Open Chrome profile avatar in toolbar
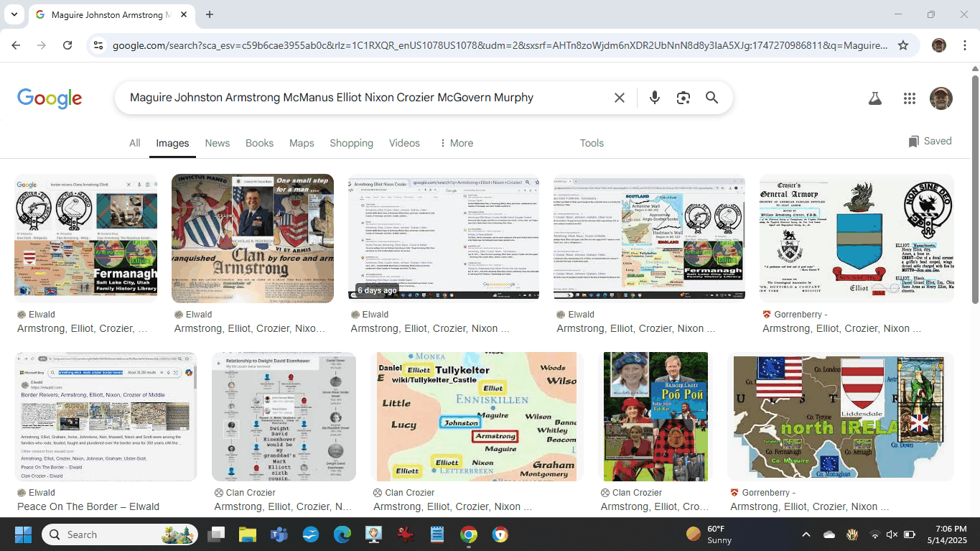980x551 pixels. (x=939, y=45)
